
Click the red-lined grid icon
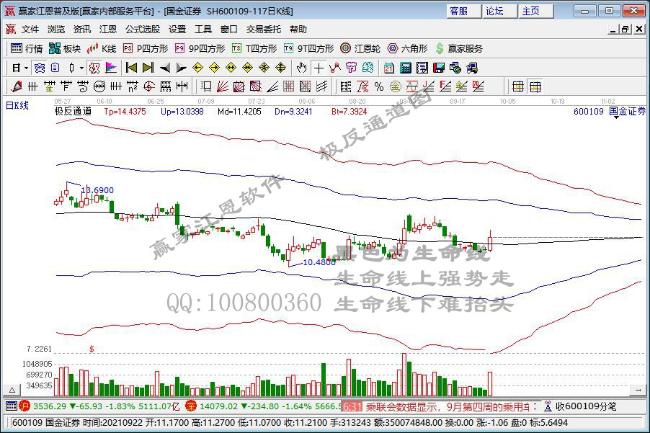point(518,87)
